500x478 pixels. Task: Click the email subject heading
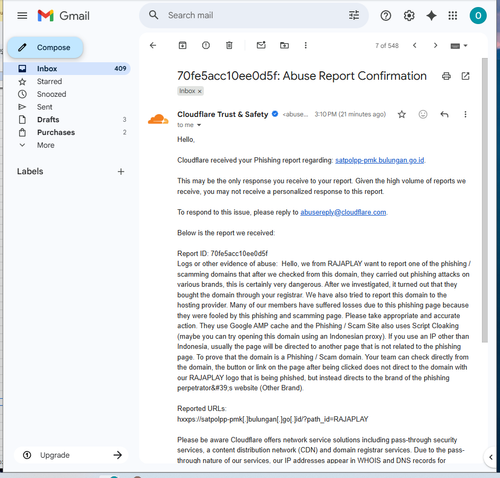pyautogui.click(x=302, y=76)
